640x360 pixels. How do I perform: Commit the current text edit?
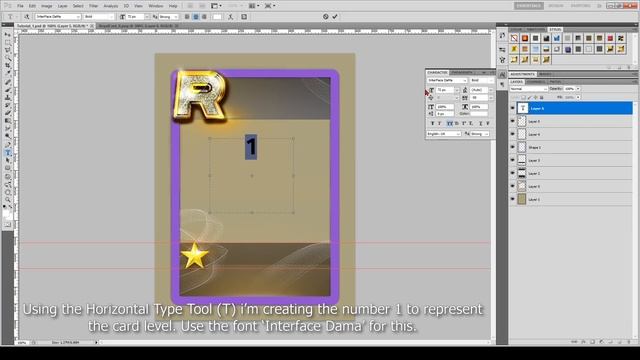pos(335,17)
